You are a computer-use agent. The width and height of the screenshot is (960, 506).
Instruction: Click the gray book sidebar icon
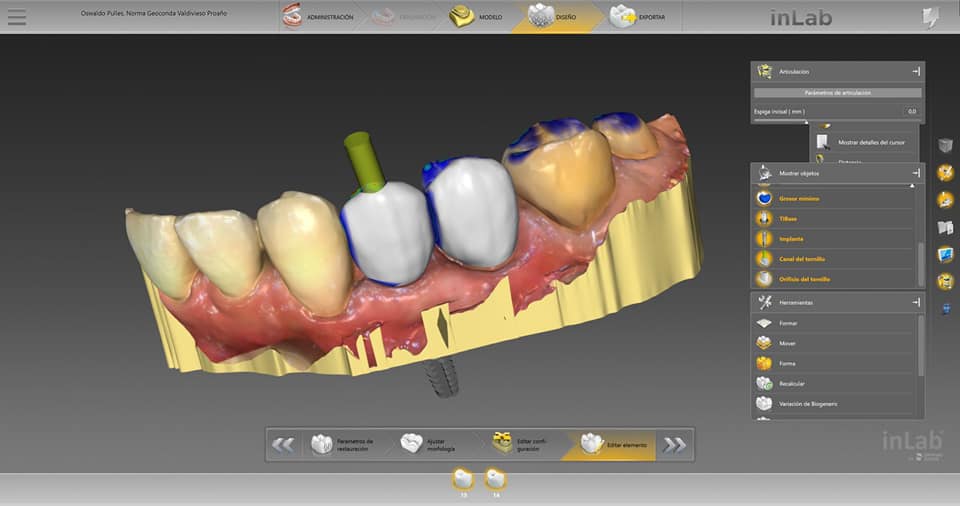946,227
